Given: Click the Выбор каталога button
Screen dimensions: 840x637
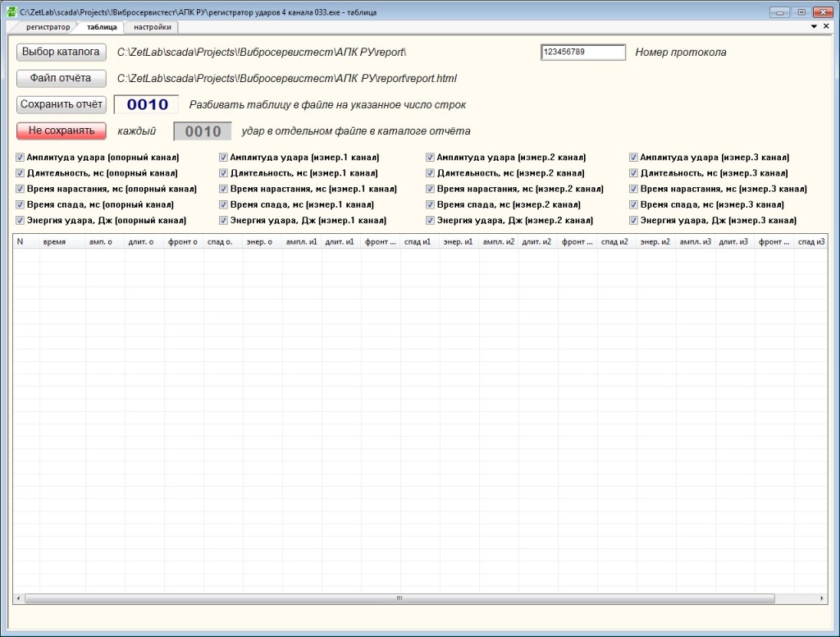Looking at the screenshot, I should click(x=61, y=52).
